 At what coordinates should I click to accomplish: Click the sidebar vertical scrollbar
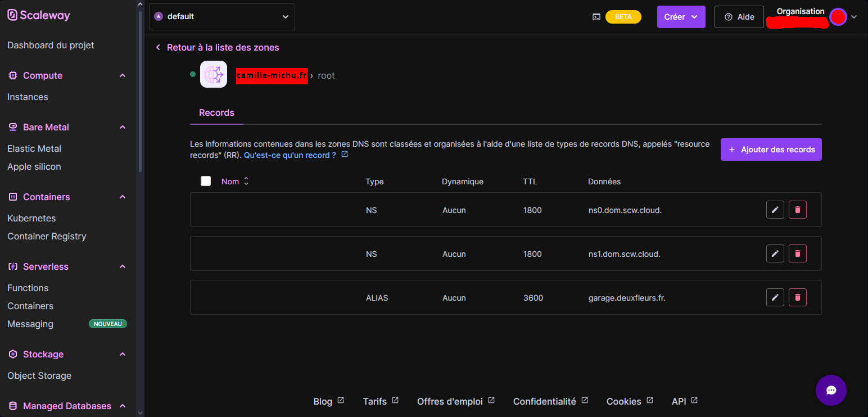click(141, 93)
